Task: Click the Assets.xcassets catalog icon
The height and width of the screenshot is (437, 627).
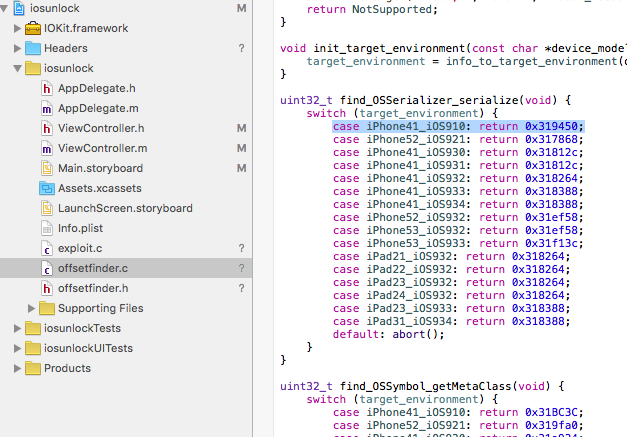Action: (47, 188)
